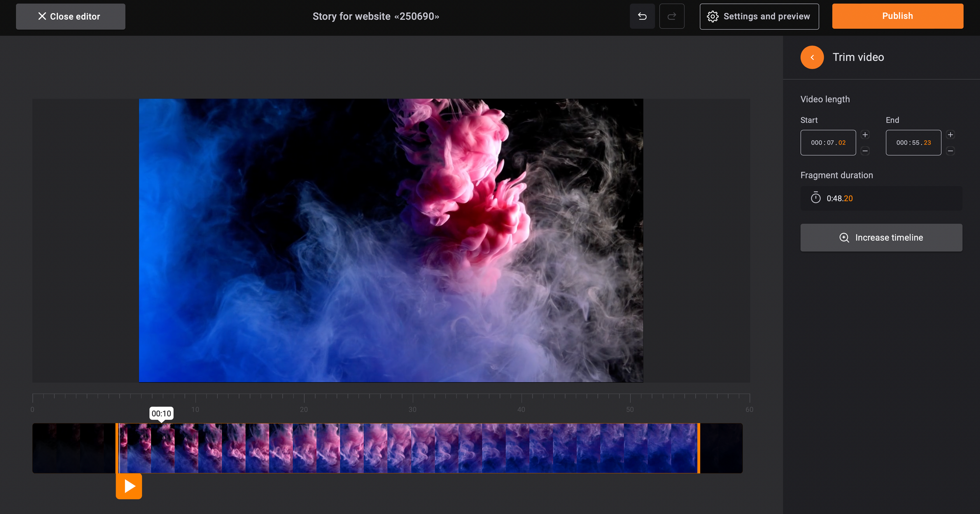Decrease the Start time with minus stepper

(x=865, y=151)
